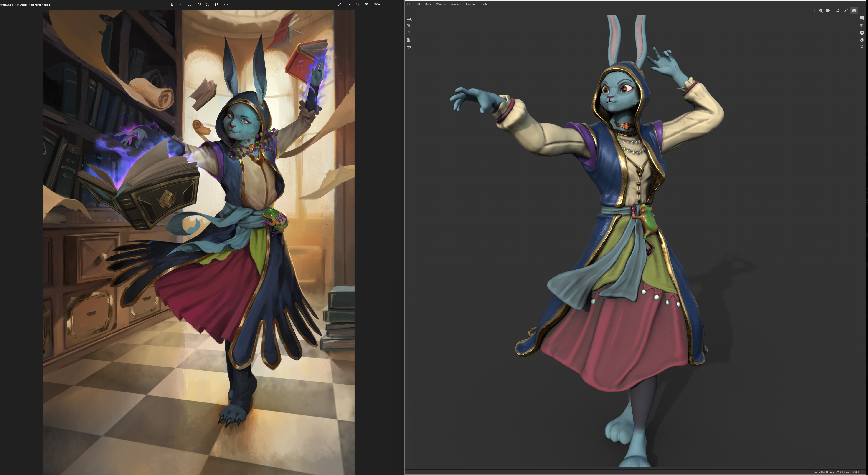Open the Viewport menu
Screen dimensions: 868x475
(456, 4)
